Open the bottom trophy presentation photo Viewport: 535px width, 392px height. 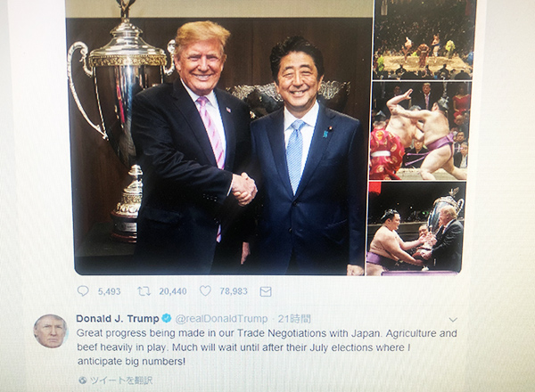(x=416, y=229)
